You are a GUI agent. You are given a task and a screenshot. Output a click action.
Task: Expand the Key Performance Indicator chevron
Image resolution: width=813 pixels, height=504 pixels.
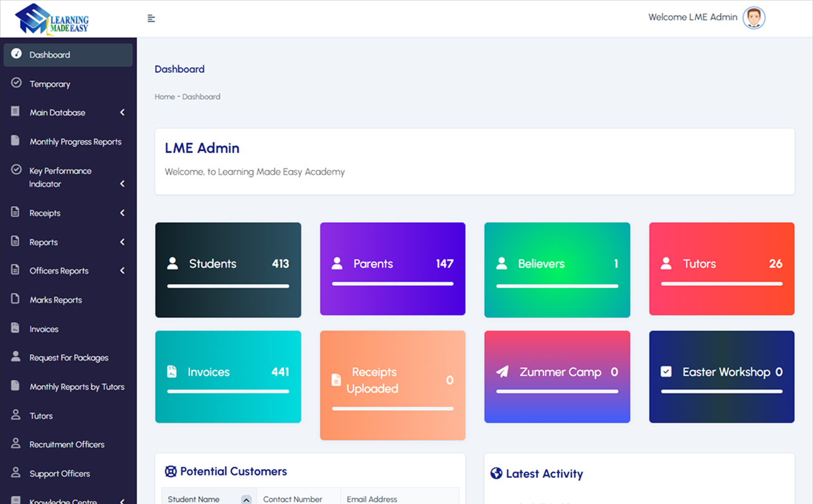[x=122, y=184]
